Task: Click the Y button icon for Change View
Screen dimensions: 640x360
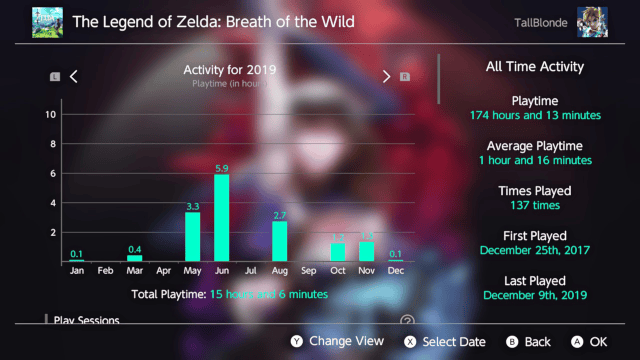Action: (297, 341)
